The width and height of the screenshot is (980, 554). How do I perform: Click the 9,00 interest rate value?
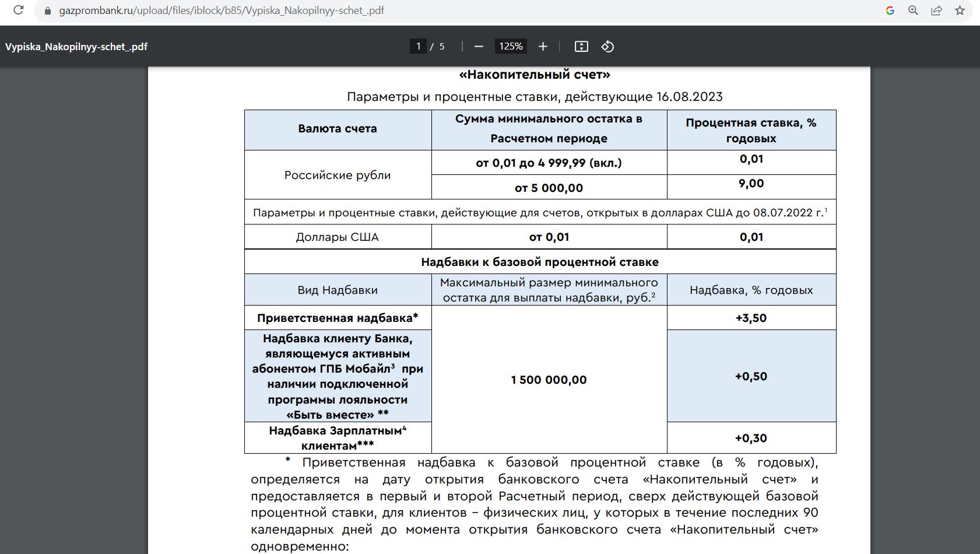[751, 184]
